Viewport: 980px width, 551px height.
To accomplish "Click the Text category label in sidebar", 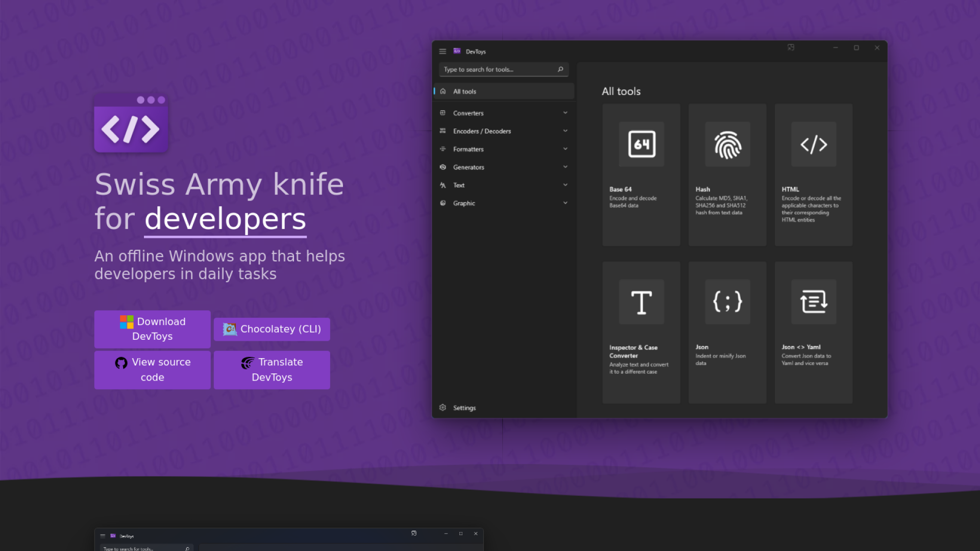I will 459,185.
